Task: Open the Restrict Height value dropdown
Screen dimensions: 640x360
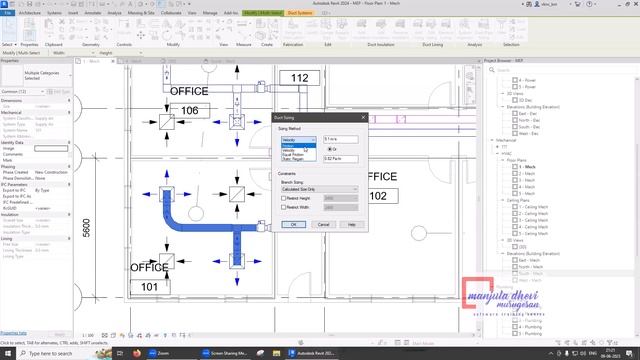Action: pos(341,198)
